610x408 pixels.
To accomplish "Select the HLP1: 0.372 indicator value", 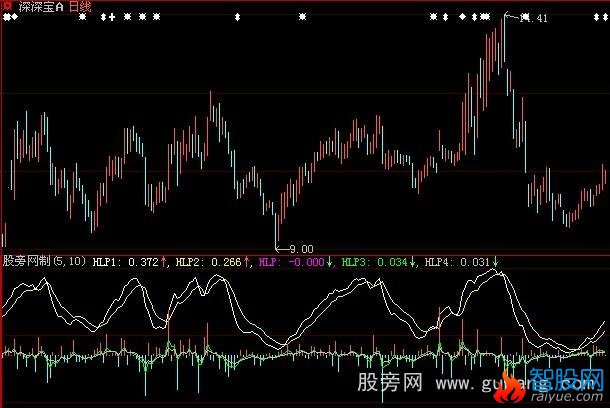I will point(126,262).
